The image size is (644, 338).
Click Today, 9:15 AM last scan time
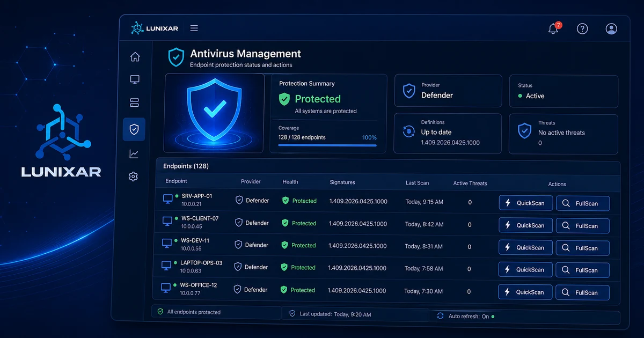(x=425, y=202)
